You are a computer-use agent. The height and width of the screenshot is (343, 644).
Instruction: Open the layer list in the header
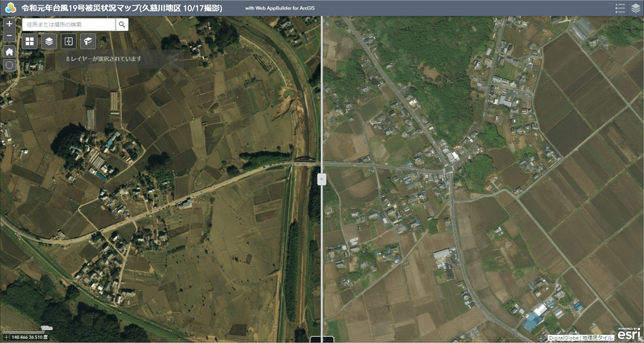[x=635, y=8]
